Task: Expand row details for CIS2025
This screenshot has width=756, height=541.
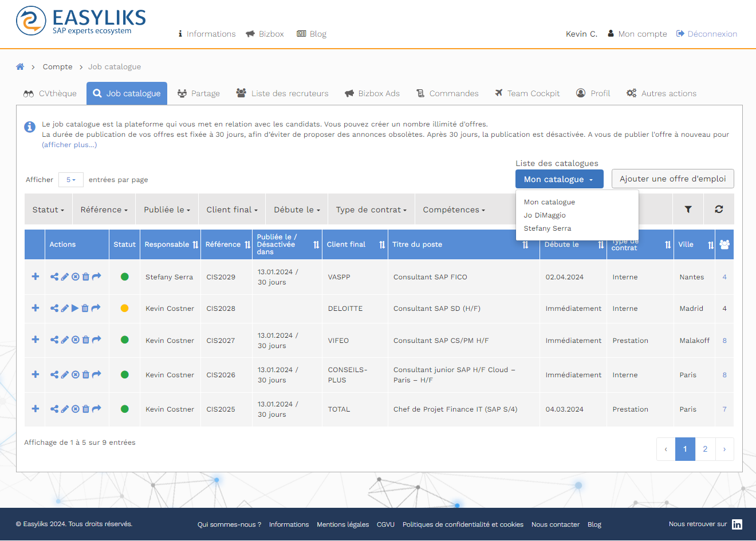Action: coord(36,409)
